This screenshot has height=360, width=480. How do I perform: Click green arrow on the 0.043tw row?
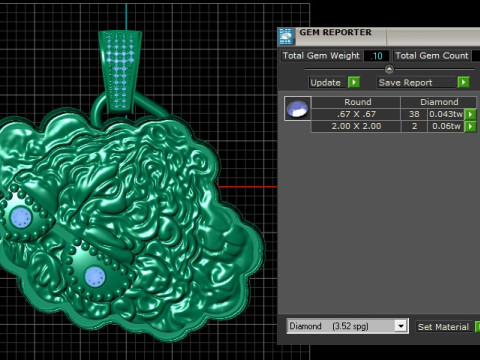[x=470, y=114]
